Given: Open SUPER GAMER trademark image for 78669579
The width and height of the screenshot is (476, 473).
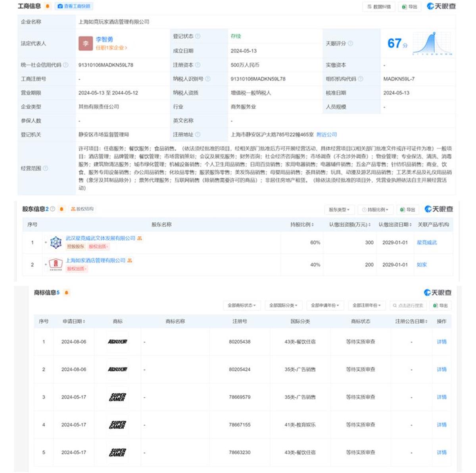Looking at the screenshot, I should pos(118,397).
